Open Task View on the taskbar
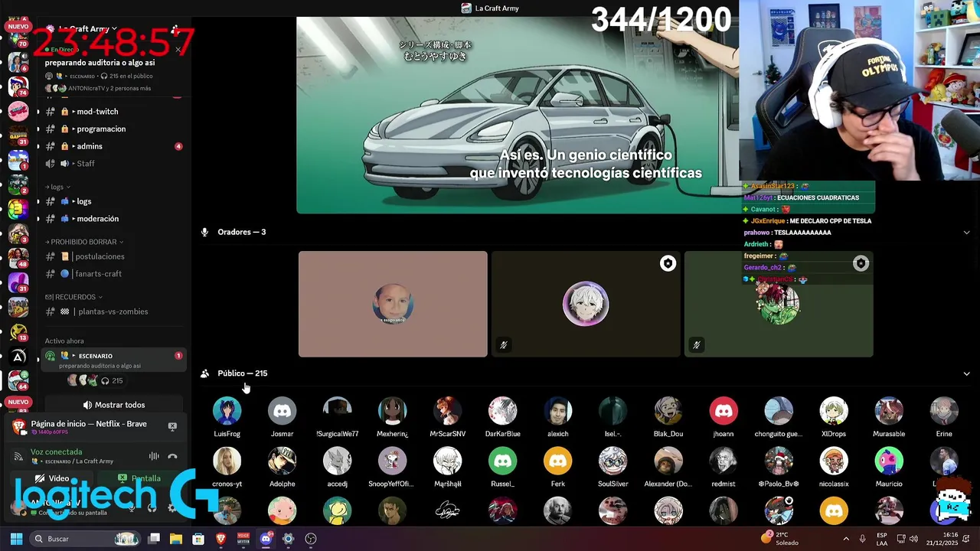 point(154,539)
